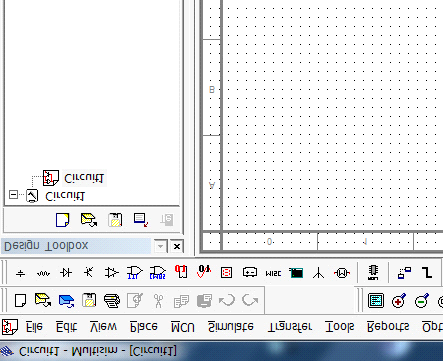Open the Reports menu
This screenshot has width=443, height=361.
click(x=388, y=327)
